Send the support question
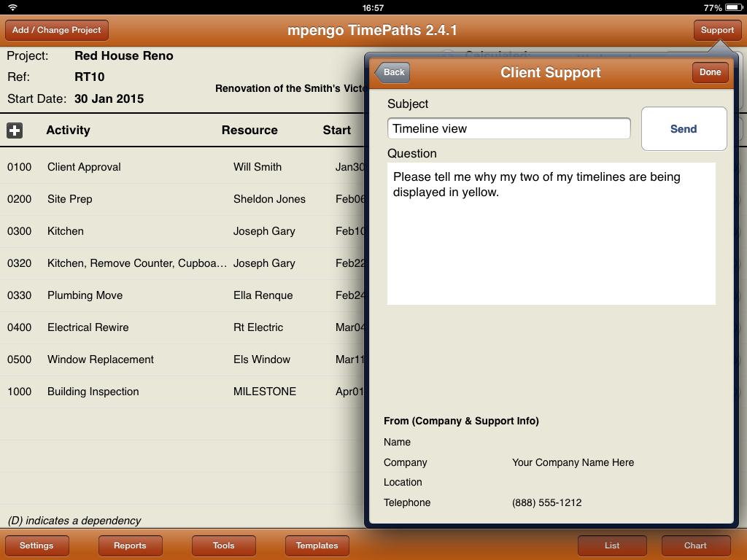This screenshot has height=560, width=747. [684, 129]
